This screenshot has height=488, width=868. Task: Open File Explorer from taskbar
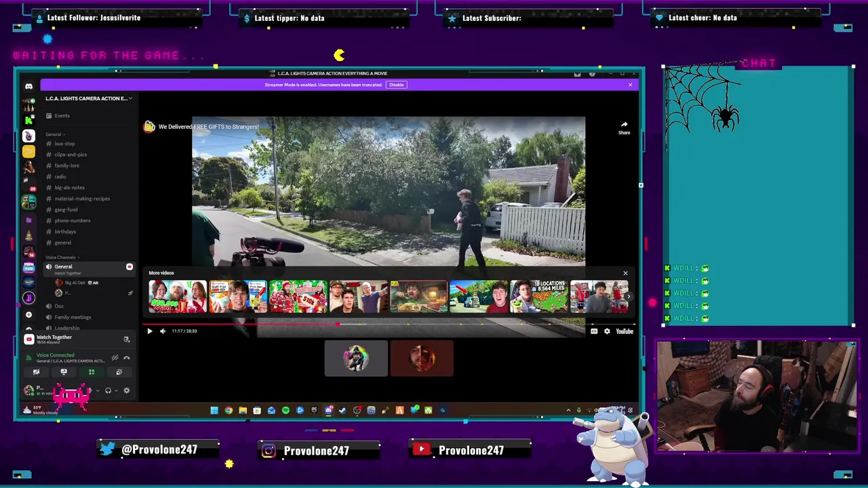243,410
